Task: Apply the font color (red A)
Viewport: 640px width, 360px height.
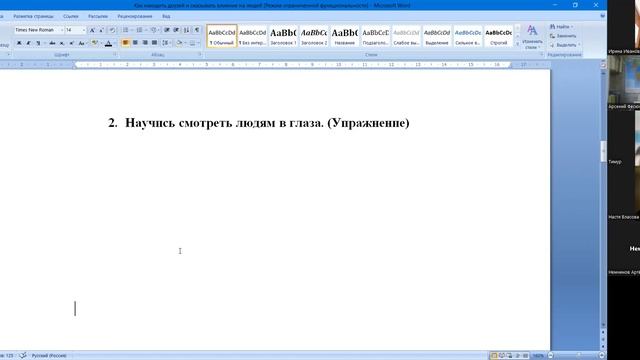Action: tap(108, 43)
